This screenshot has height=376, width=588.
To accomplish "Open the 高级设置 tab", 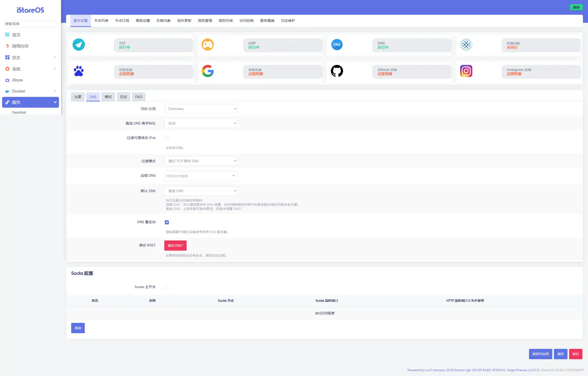I will click(143, 21).
